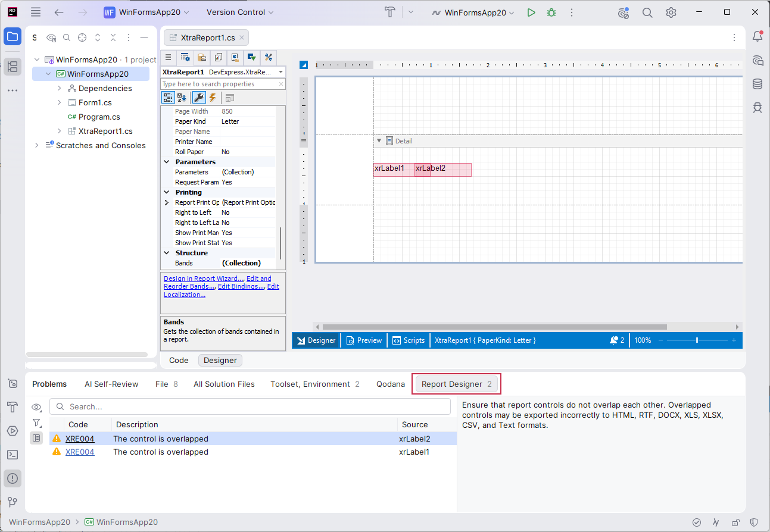Expand the Dependencies node
The width and height of the screenshot is (770, 532).
coord(60,88)
